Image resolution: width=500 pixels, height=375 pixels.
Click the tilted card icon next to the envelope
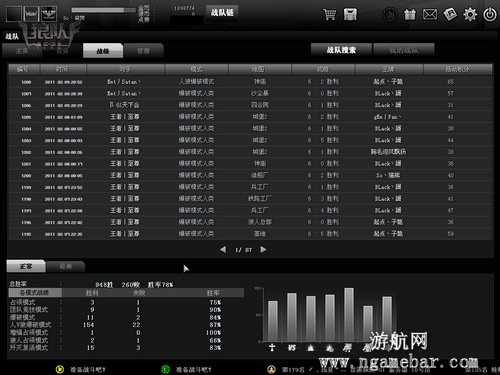[450, 14]
